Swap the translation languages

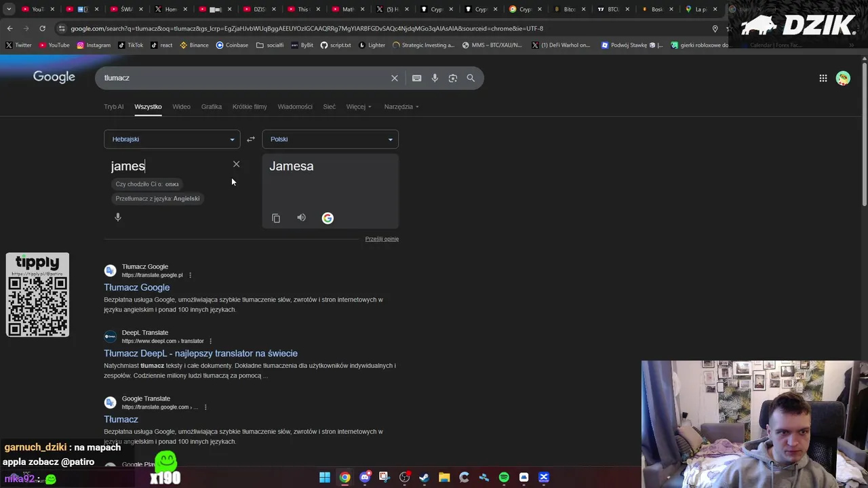[x=251, y=139]
